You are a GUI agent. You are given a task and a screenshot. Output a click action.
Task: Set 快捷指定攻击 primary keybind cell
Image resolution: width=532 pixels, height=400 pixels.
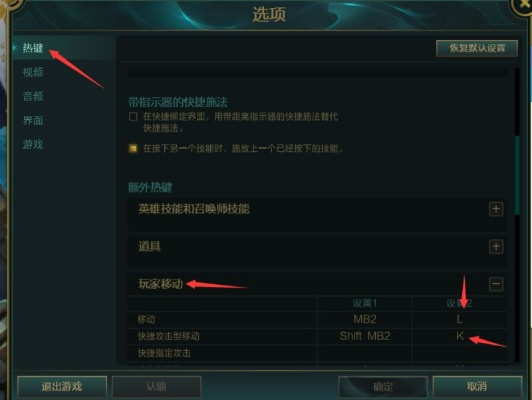coord(365,353)
